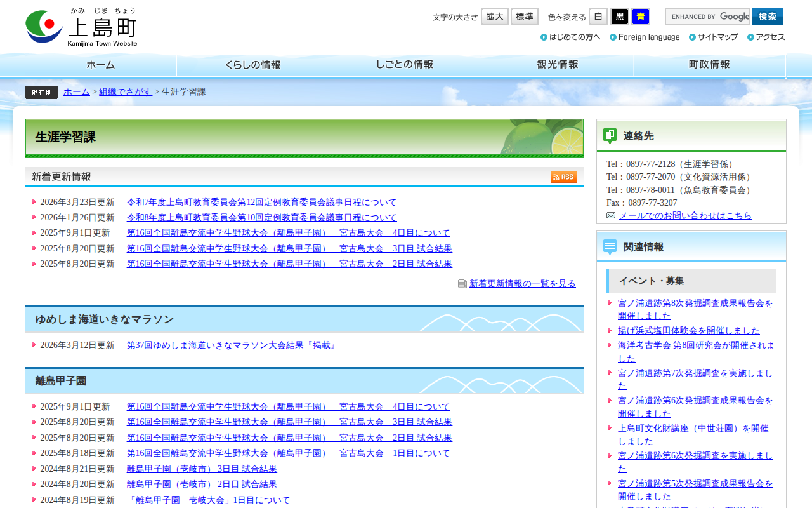Select the black (黒) color scheme
812x508 pixels.
(x=620, y=17)
